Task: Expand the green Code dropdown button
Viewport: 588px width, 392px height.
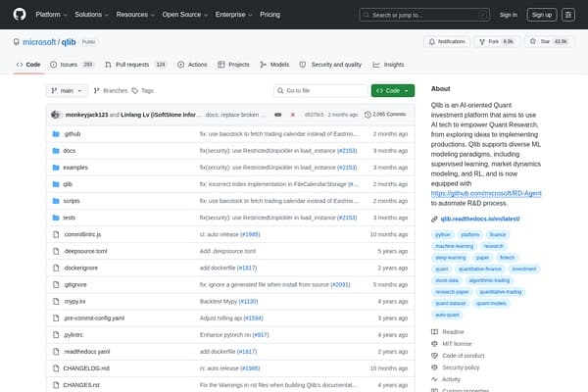Action: (393, 91)
